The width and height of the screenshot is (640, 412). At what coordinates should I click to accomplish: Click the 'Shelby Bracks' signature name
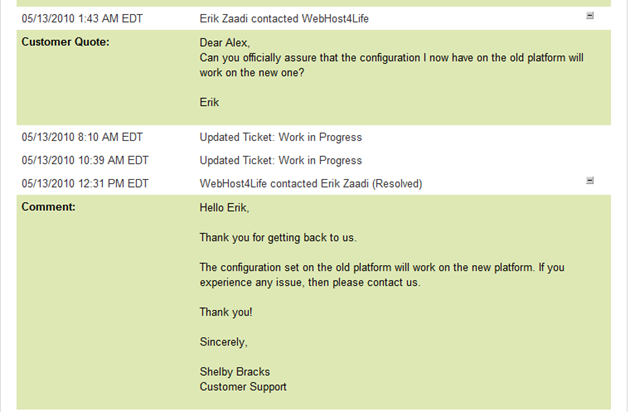point(235,372)
